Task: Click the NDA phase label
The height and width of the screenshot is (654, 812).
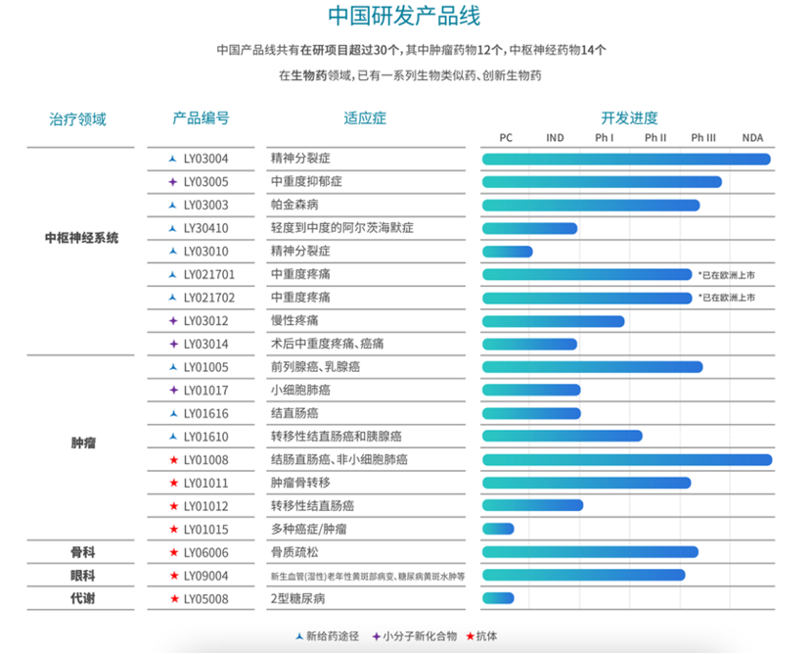Action: [752, 138]
